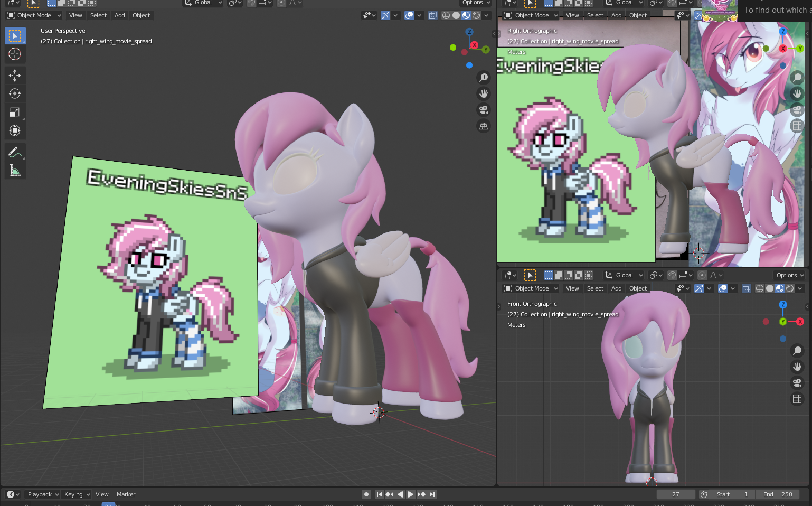This screenshot has width=812, height=506.
Task: Open Object Mode dropdown in Front Orthographic viewport
Action: point(531,288)
